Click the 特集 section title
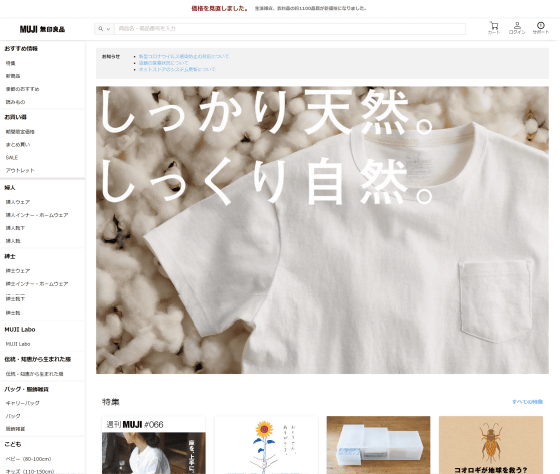This screenshot has height=474, width=560. [x=111, y=402]
